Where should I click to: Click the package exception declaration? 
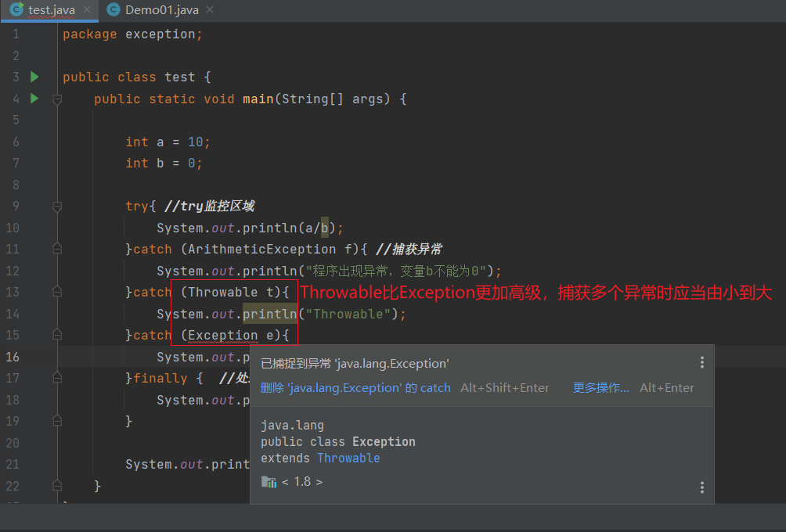[x=132, y=34]
